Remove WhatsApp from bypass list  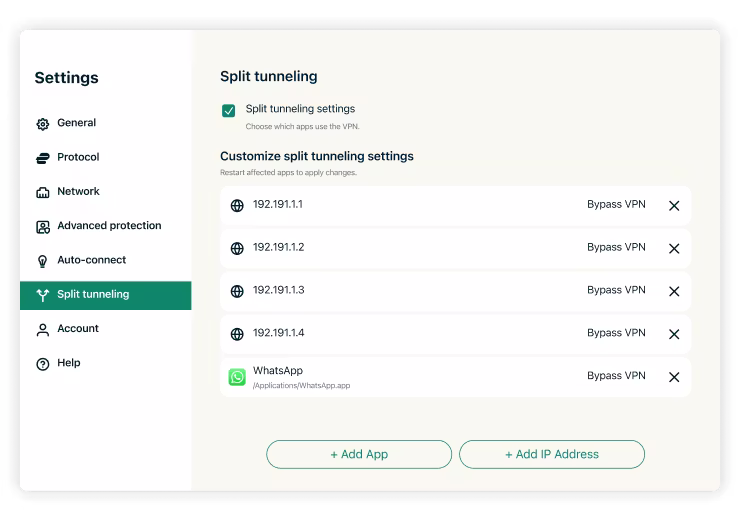click(x=674, y=377)
